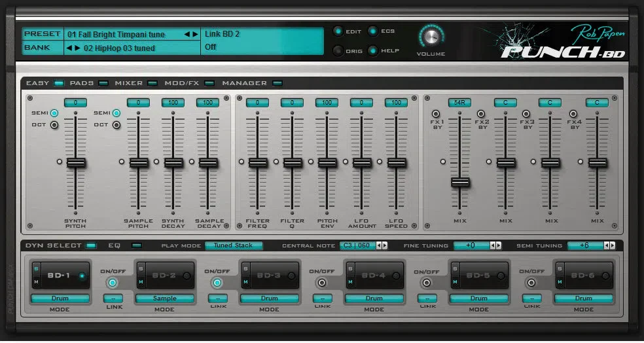Click the ORIG button
Viewport: 644px width, 343px height.
click(x=338, y=51)
